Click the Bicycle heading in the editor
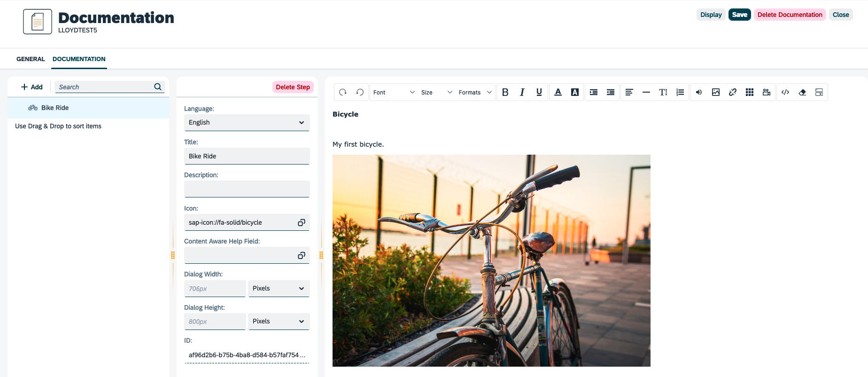868x377 pixels. [x=345, y=114]
